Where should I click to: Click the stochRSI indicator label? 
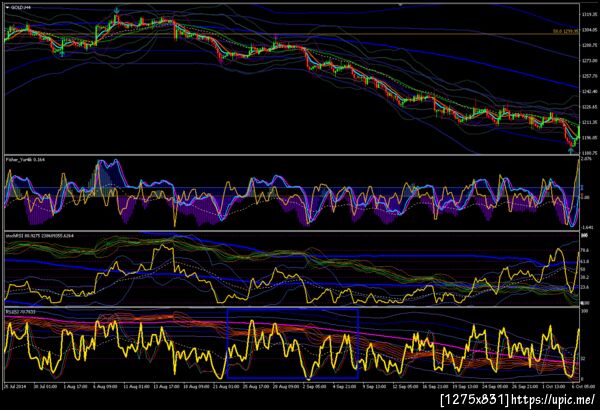40,236
